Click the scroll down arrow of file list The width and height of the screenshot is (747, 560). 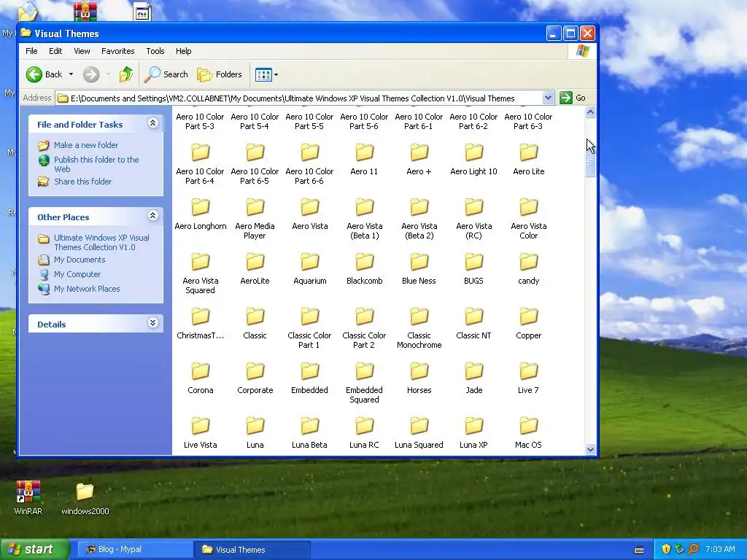(x=590, y=449)
